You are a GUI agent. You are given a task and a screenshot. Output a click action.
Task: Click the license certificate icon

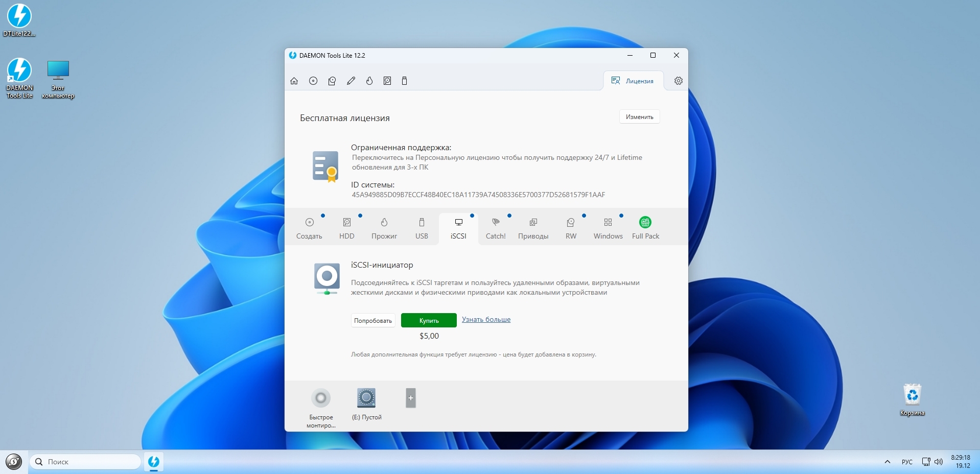[325, 167]
